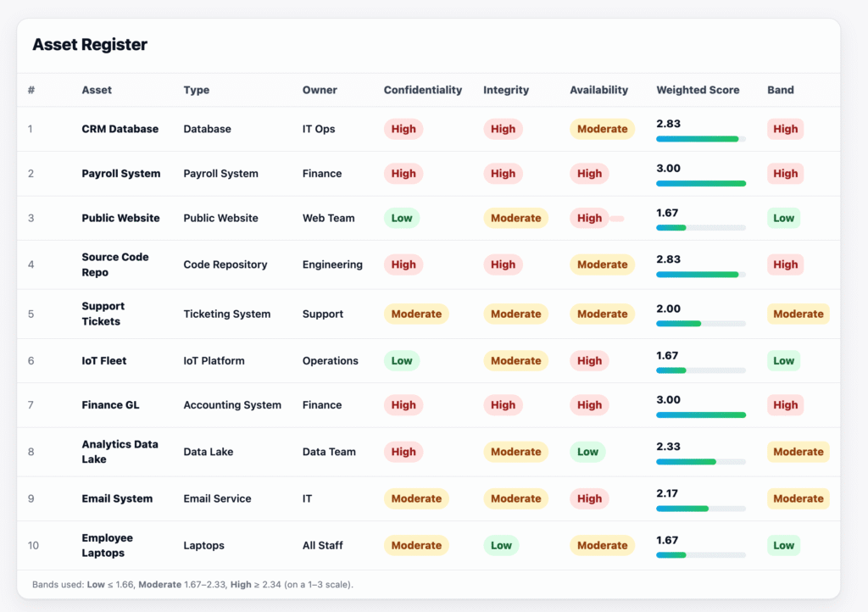Image resolution: width=868 pixels, height=612 pixels.
Task: Click Email System's Moderate band badge
Action: 798,498
